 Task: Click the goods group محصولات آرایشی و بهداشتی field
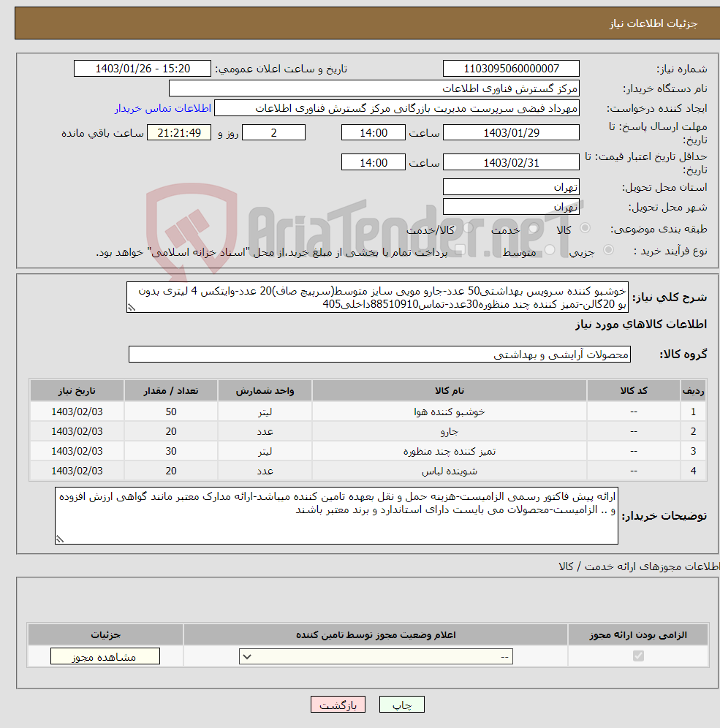coord(379,354)
